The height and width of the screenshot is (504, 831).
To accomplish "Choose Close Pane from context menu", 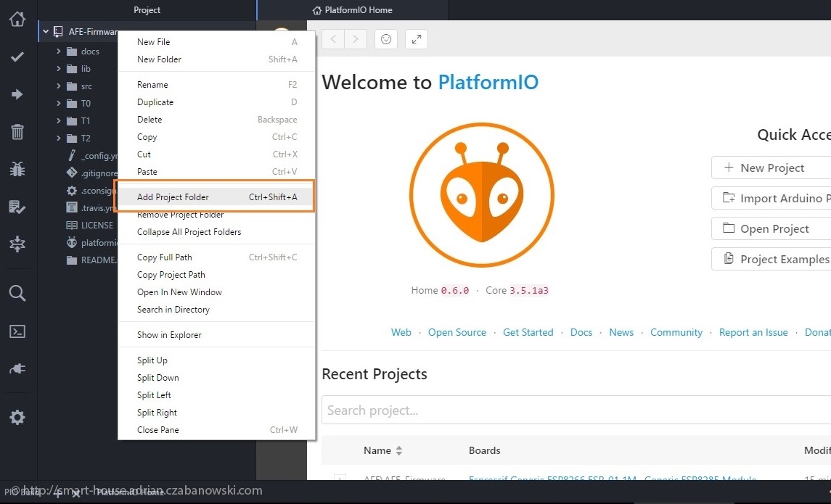I will click(217, 430).
